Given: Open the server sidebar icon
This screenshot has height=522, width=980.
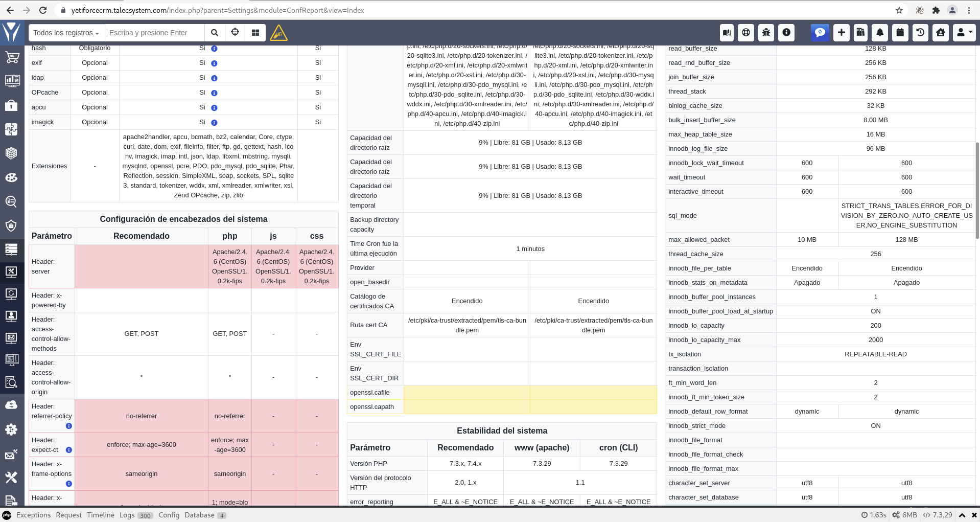Looking at the screenshot, I should (x=12, y=249).
